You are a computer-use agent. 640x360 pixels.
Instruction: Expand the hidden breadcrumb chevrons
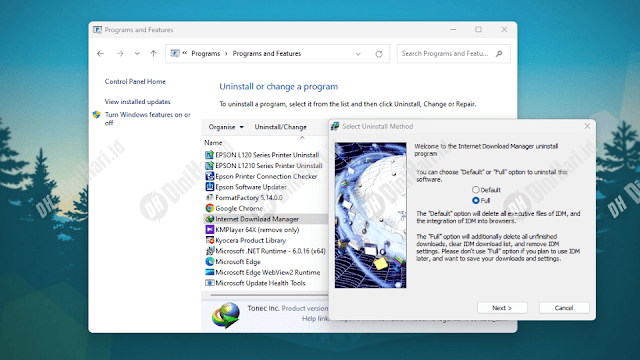[185, 53]
